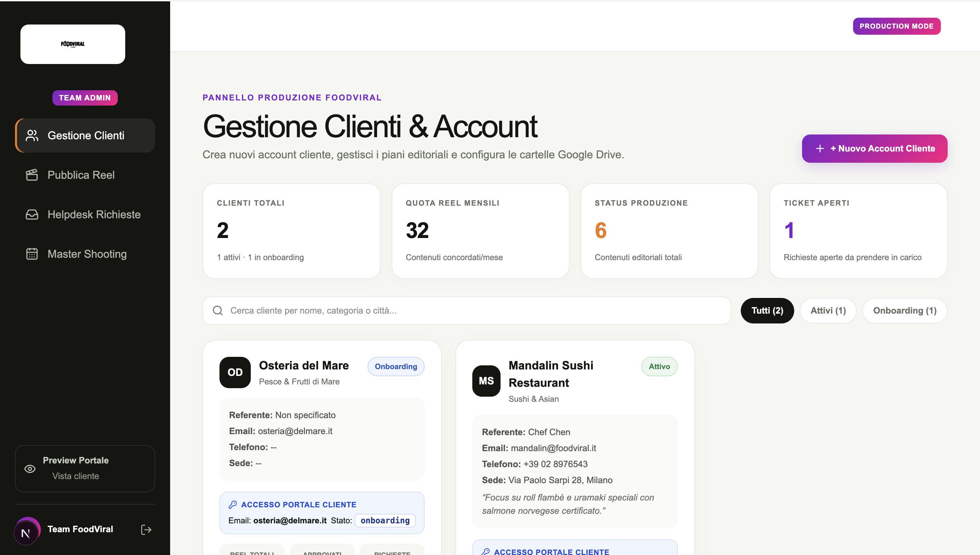
Task: Click the eye icon in Preview Portale
Action: click(x=30, y=469)
